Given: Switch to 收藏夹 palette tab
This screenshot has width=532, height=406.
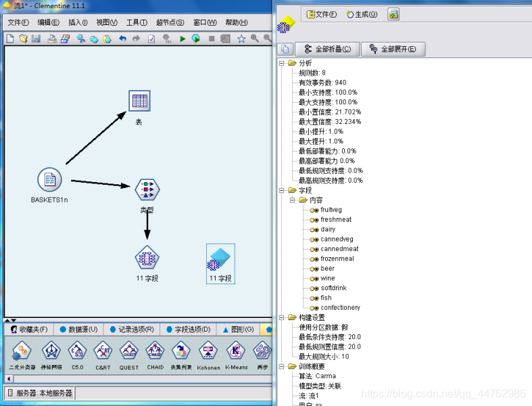Looking at the screenshot, I should tap(29, 330).
